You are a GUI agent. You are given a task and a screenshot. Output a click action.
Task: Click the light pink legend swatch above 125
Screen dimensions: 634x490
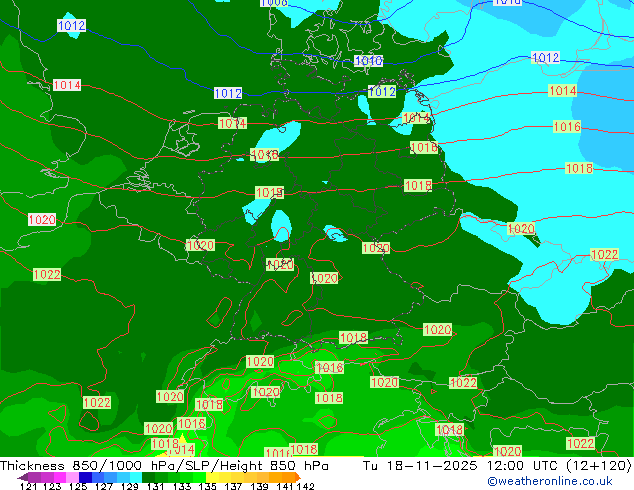(x=72, y=477)
